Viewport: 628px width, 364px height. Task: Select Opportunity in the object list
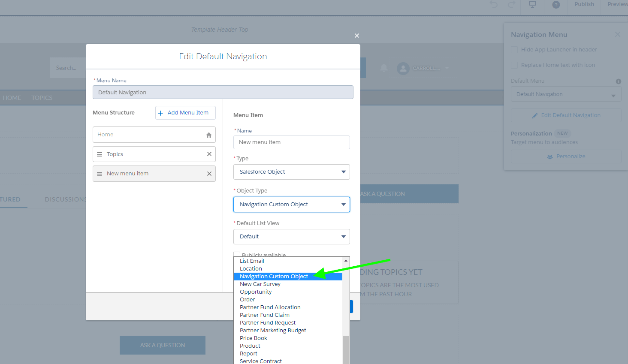[256, 292]
